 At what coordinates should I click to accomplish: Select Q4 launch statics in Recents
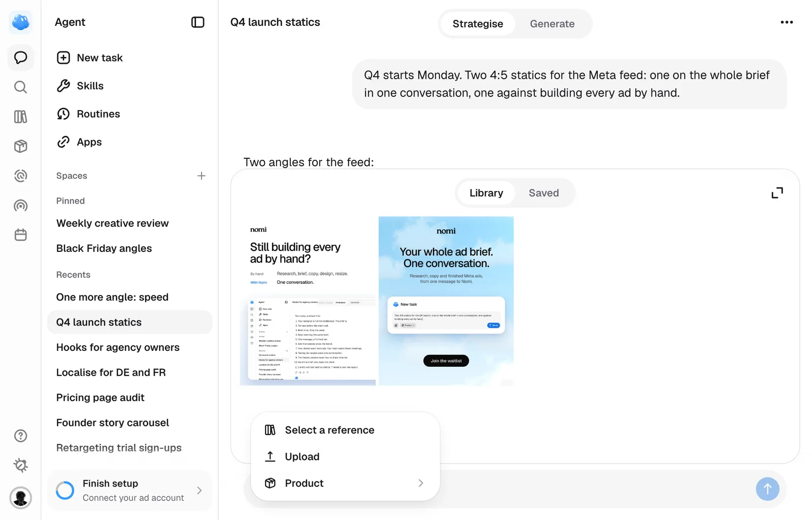130,322
